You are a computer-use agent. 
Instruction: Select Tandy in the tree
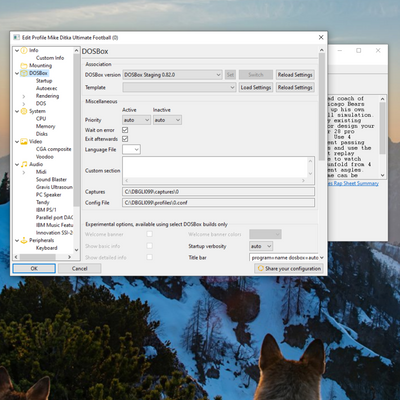coord(42,202)
